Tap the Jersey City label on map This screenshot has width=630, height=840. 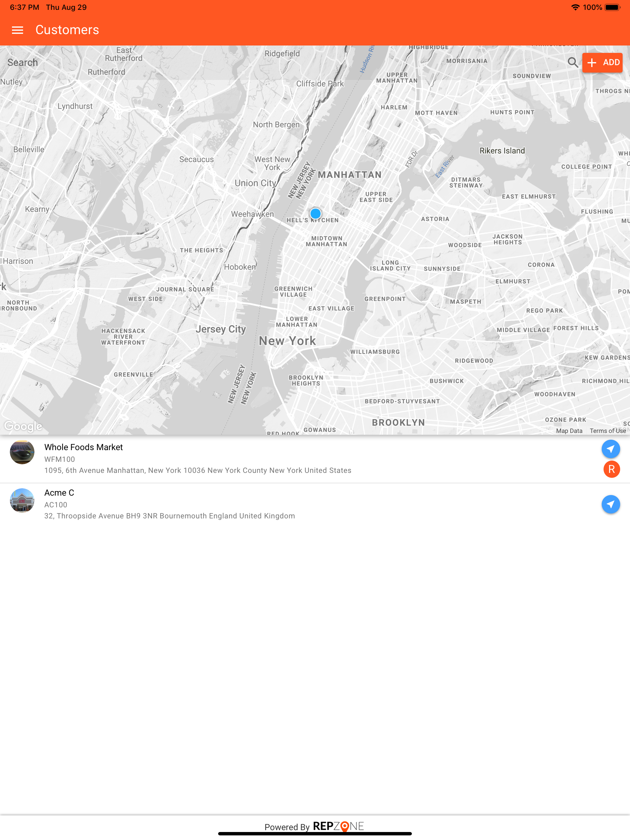(x=221, y=329)
